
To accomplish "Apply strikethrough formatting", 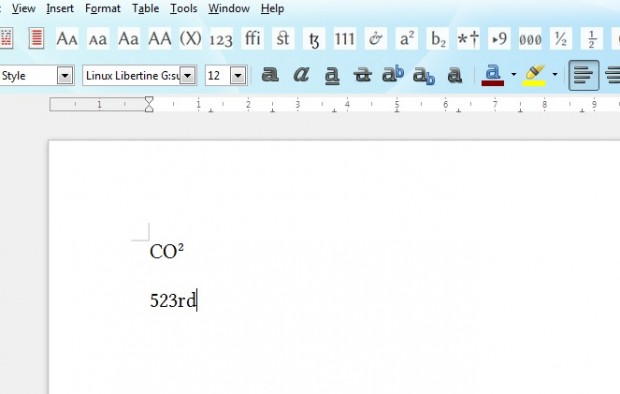I will coord(362,75).
